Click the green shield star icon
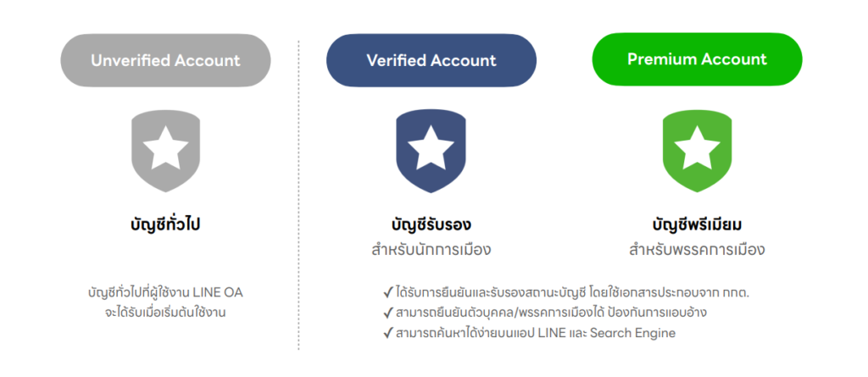The height and width of the screenshot is (377, 868). [697, 150]
